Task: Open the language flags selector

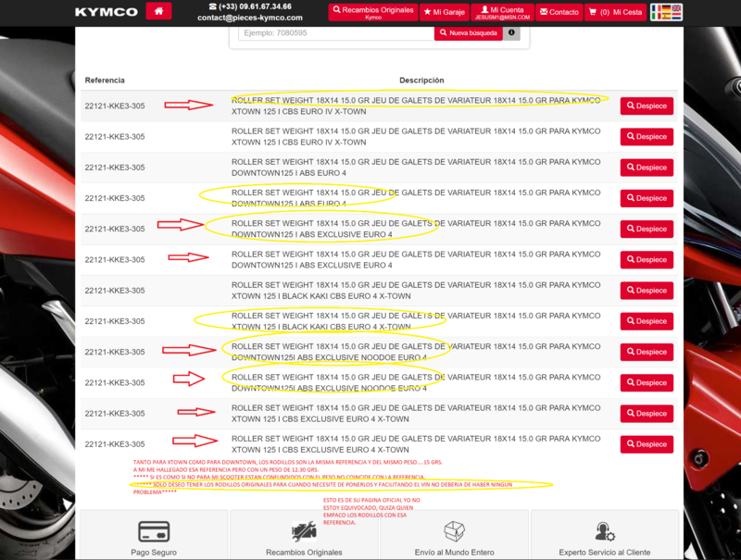Action: (666, 12)
